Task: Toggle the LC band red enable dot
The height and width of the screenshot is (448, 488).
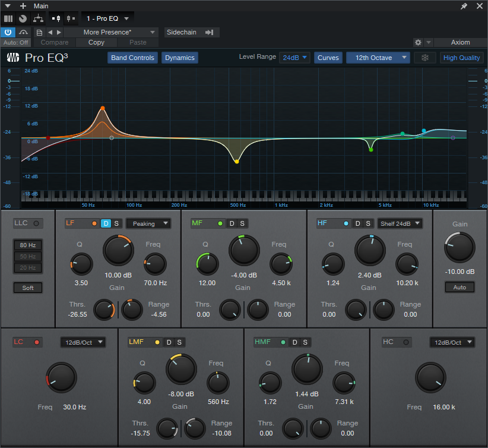Action: click(x=37, y=342)
